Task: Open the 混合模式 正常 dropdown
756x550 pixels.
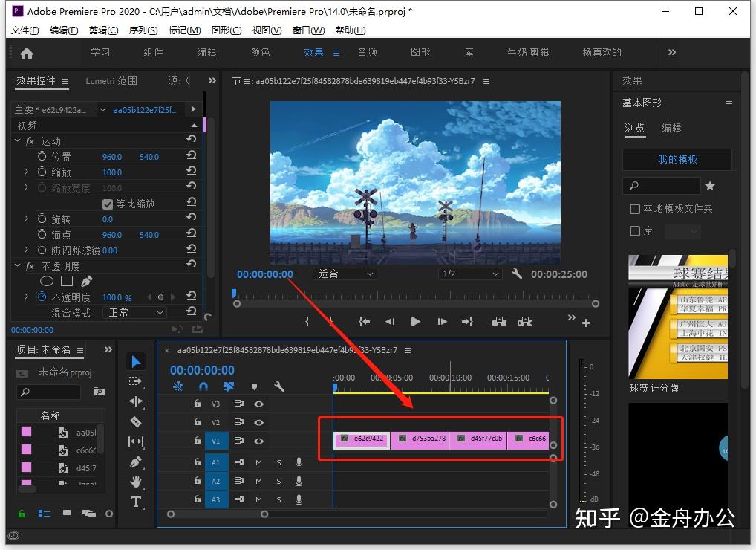Action: click(134, 313)
